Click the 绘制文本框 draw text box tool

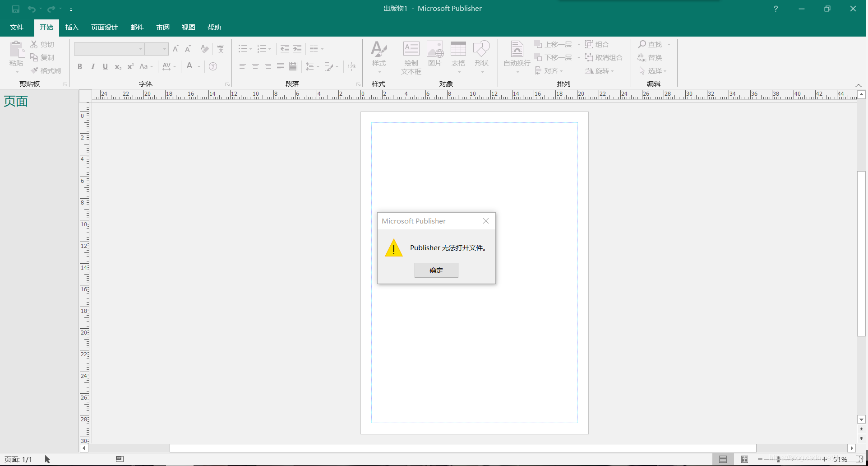411,57
